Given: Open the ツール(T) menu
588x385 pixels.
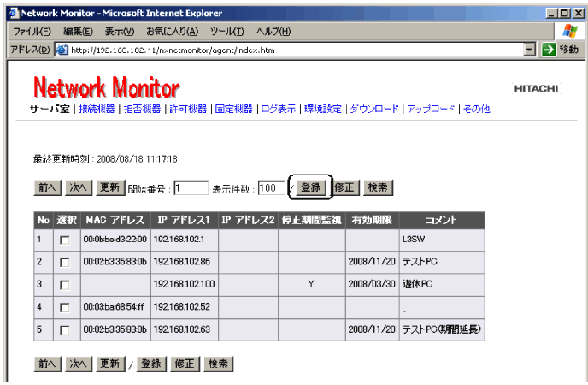Looking at the screenshot, I should point(226,31).
